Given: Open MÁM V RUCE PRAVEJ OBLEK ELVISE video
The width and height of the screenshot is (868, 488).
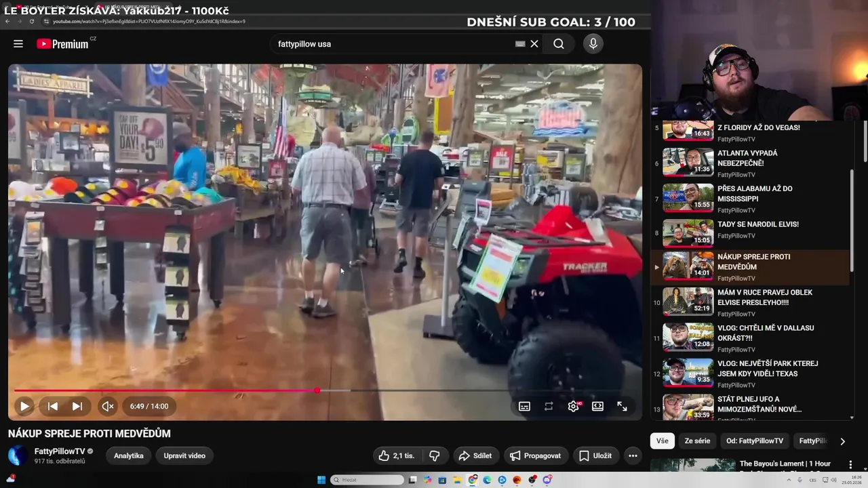Looking at the screenshot, I should click(x=749, y=302).
